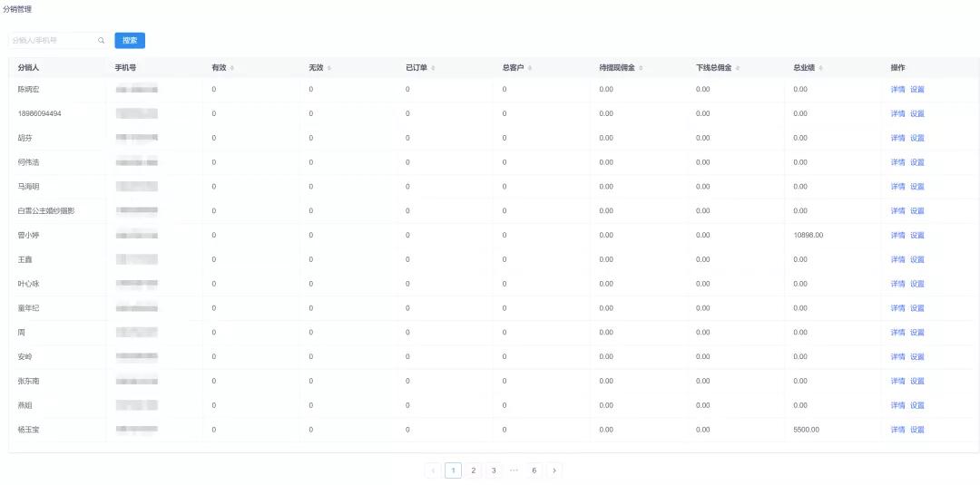The height and width of the screenshot is (485, 980).
Task: Sort by 总业绩 column arrows
Action: 821,68
